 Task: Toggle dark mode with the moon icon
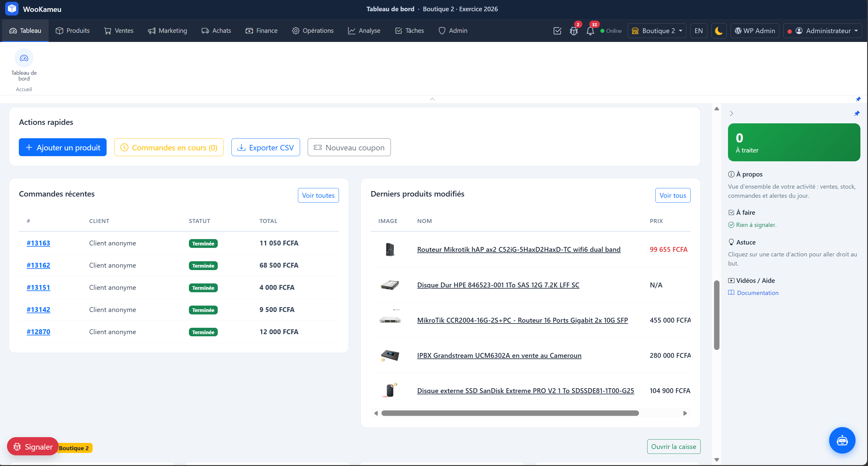click(719, 31)
